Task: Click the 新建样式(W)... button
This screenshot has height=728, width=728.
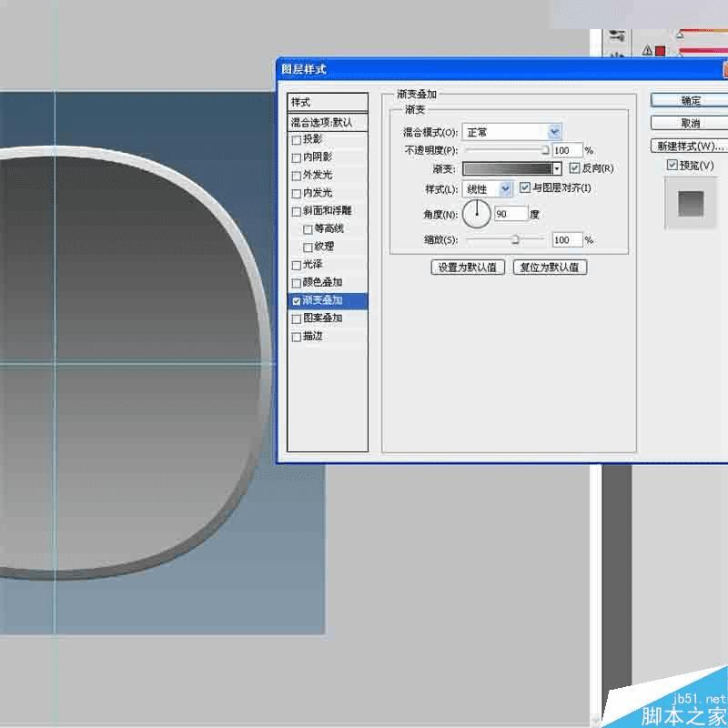Action: 689,146
